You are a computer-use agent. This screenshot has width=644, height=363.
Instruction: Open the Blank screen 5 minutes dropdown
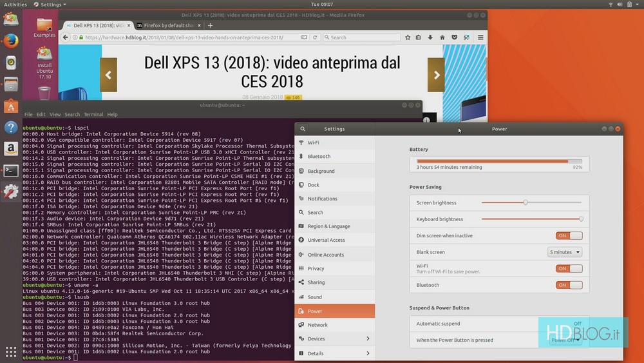pos(565,252)
